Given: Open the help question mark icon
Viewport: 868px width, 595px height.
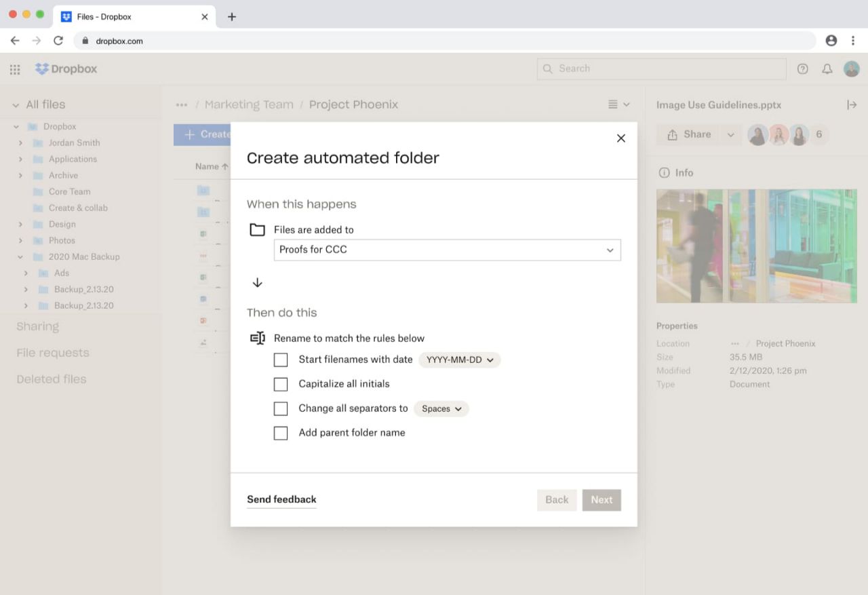Looking at the screenshot, I should coord(803,69).
